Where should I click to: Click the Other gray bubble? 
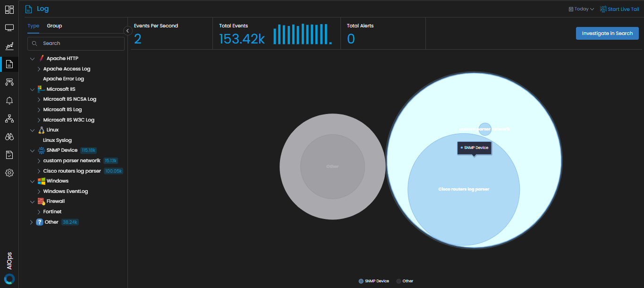[x=332, y=166]
